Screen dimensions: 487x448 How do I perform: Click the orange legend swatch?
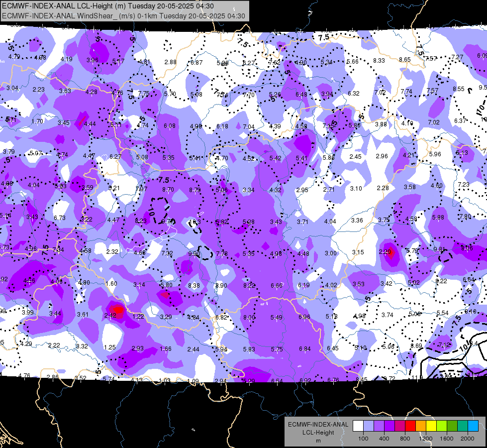(x=421, y=426)
